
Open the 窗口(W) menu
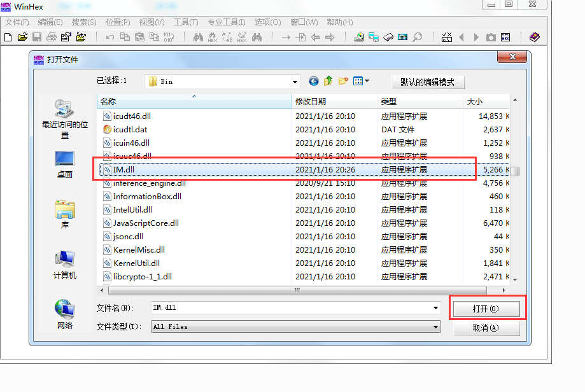coord(304,22)
